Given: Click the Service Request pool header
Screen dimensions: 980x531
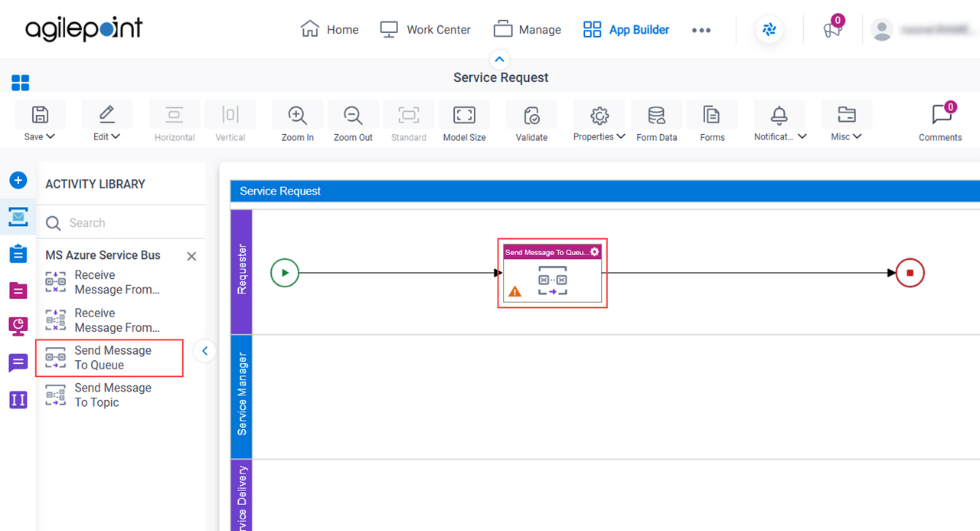Looking at the screenshot, I should coord(605,191).
